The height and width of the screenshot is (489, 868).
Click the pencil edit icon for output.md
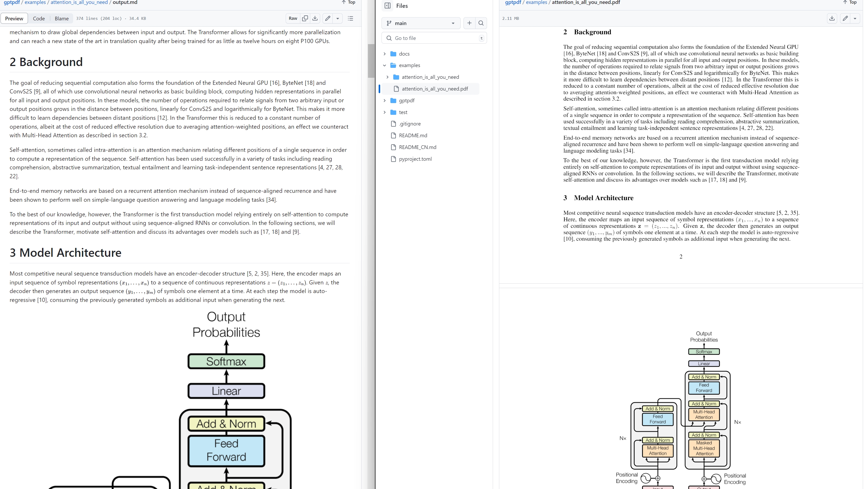tap(327, 19)
